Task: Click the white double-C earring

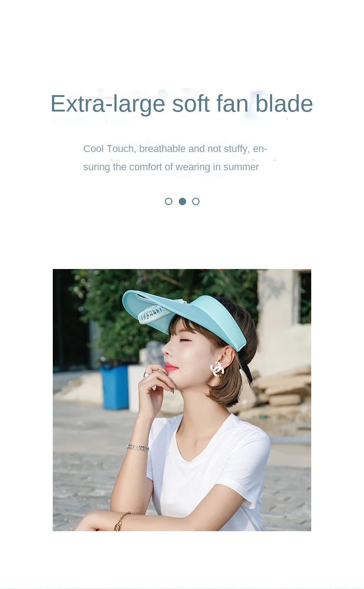Action: click(x=217, y=369)
